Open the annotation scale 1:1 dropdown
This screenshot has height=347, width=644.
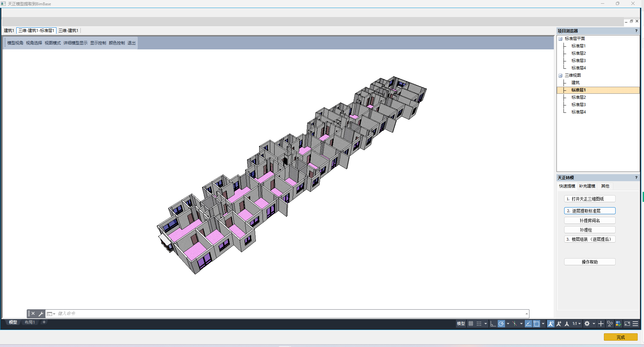point(577,324)
